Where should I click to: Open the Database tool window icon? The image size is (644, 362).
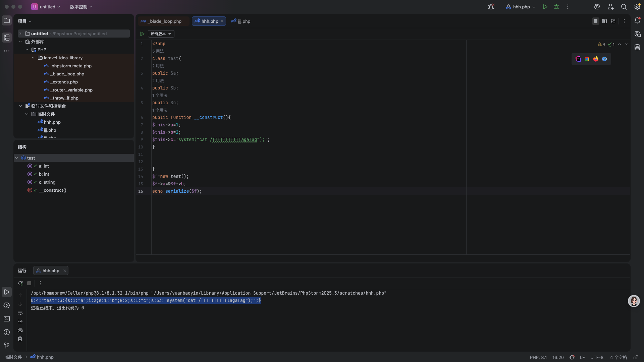coord(637,48)
